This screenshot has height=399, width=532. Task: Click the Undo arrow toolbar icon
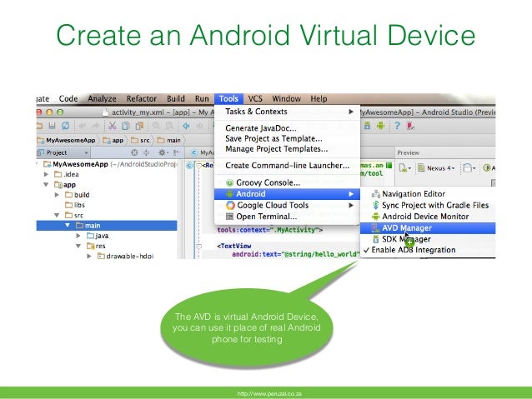coord(82,126)
